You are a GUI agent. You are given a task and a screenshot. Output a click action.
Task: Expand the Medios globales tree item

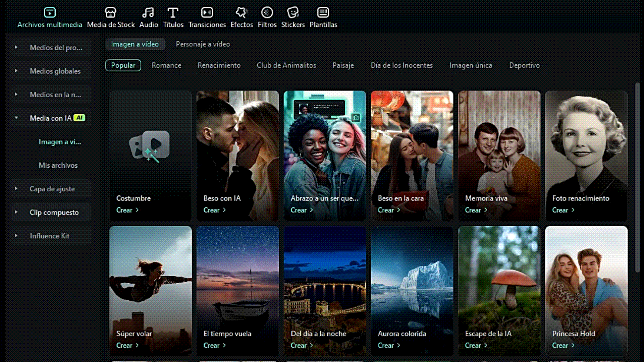pos(16,71)
